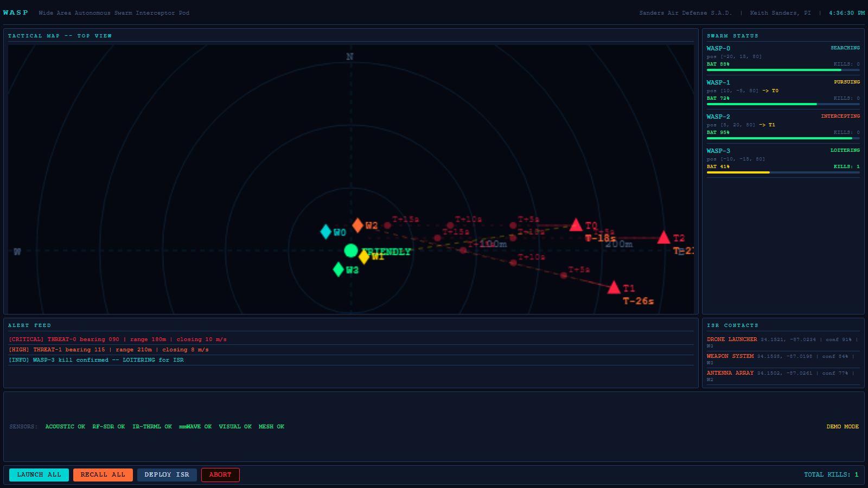Select the red T0 threat triangle
Viewport: 868px width, 488px height.
coord(576,225)
